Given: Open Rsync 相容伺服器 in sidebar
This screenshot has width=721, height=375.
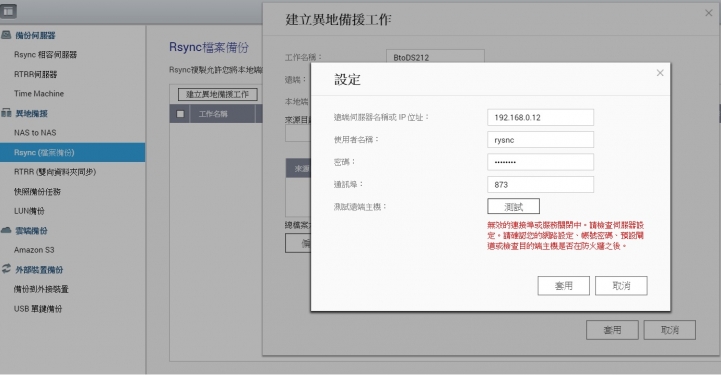Looking at the screenshot, I should pos(46,55).
